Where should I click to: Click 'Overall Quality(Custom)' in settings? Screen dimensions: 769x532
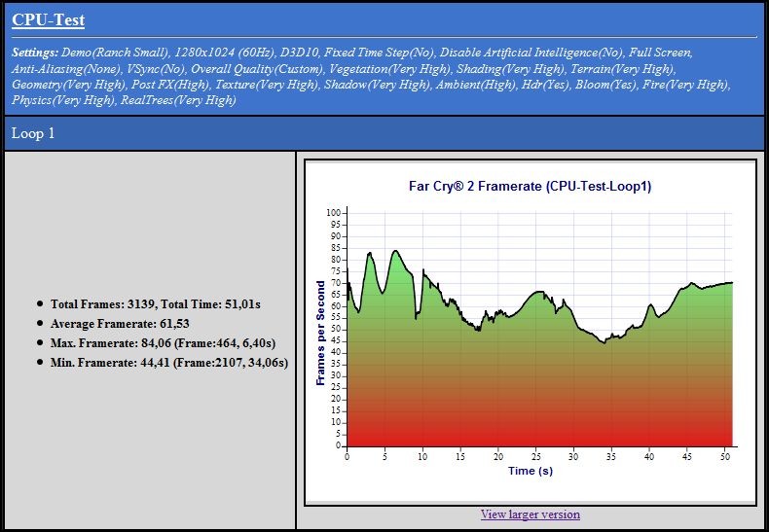click(258, 69)
